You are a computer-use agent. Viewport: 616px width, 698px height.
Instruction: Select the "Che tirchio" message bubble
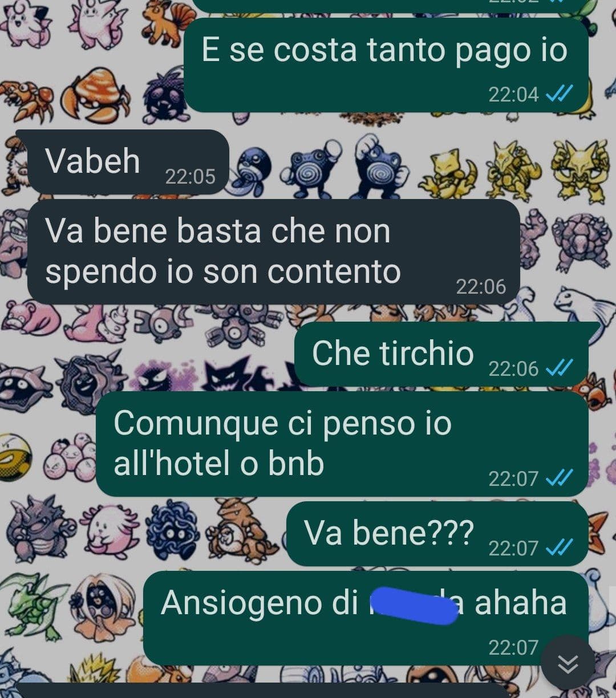coord(441,354)
